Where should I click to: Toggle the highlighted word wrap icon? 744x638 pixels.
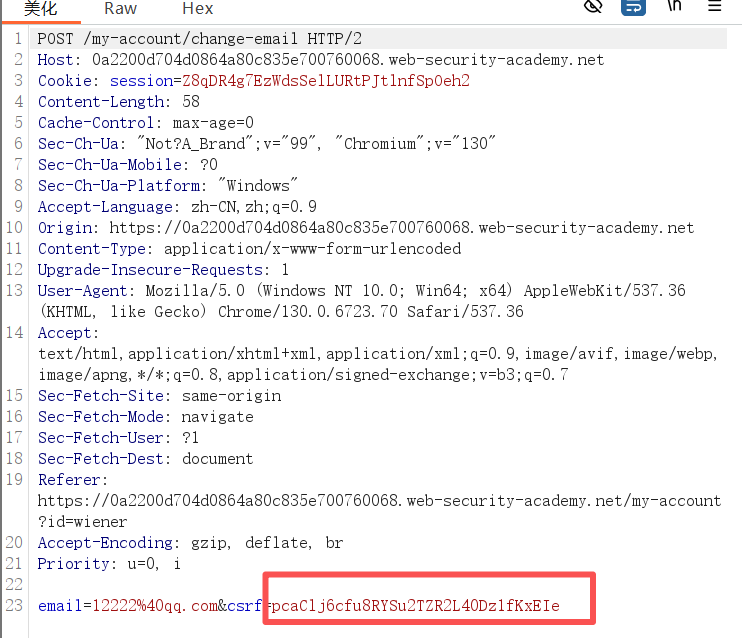click(x=633, y=7)
